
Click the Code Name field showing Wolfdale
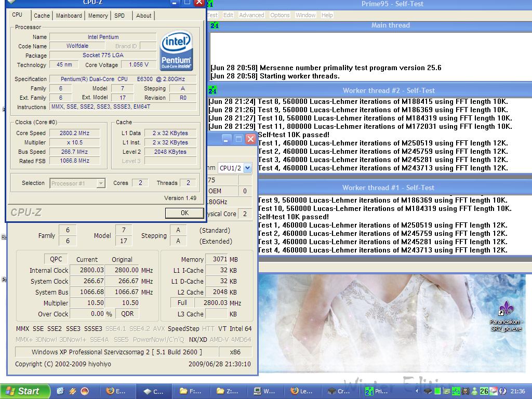click(77, 46)
